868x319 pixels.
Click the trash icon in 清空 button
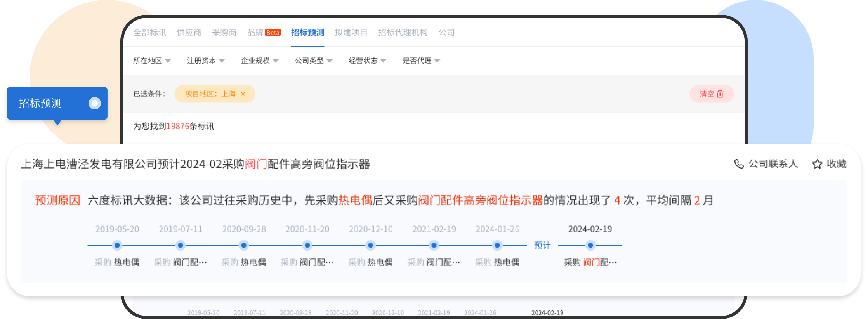pos(720,94)
